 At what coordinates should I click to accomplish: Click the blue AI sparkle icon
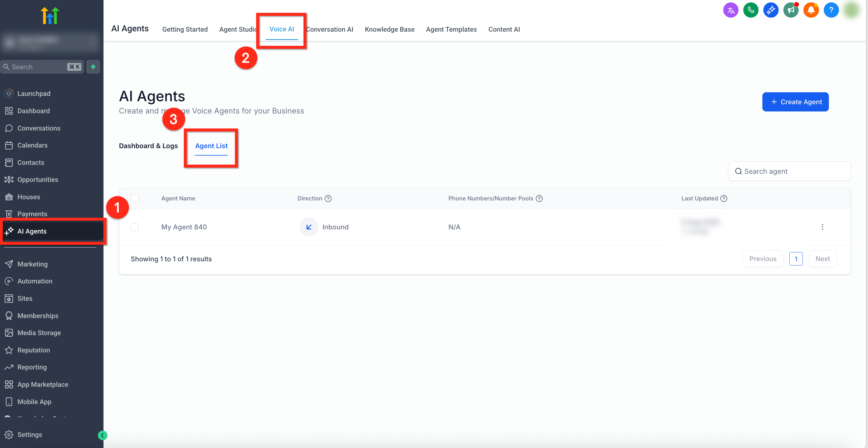[770, 10]
